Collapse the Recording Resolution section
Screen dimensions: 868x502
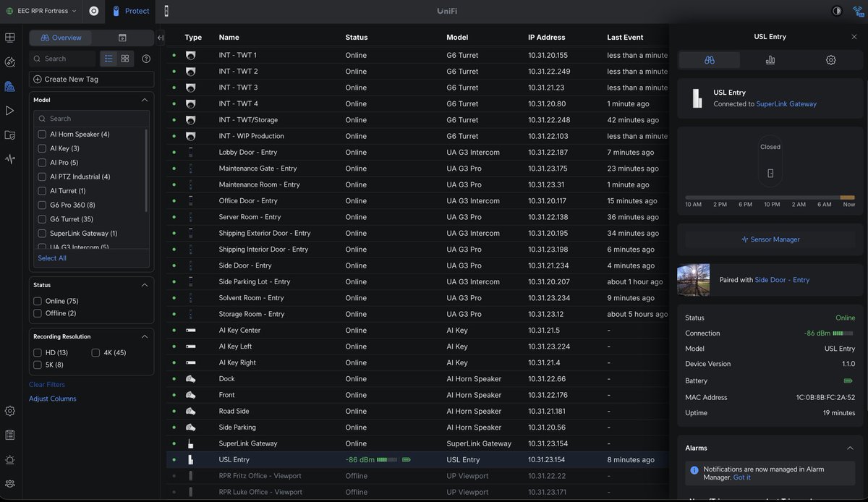click(x=144, y=336)
